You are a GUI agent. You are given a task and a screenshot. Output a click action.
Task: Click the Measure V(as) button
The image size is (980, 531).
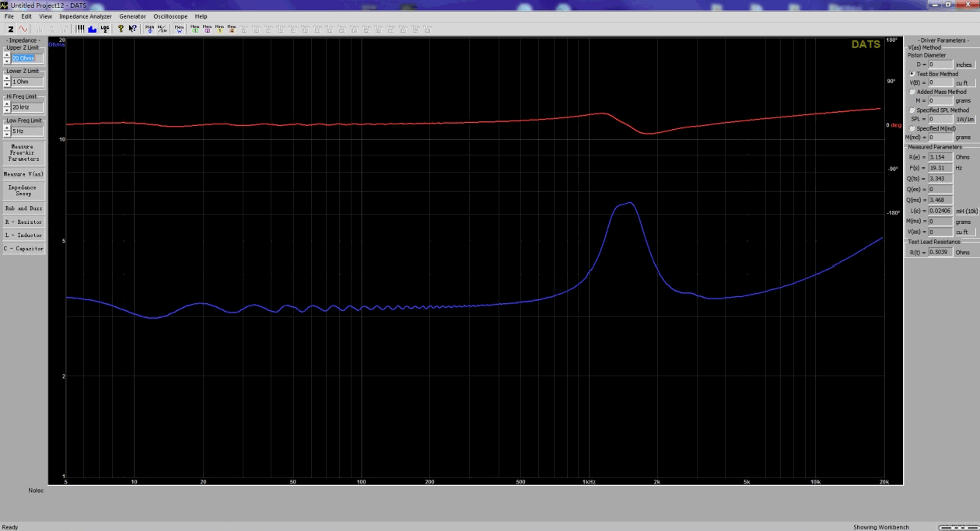tap(23, 174)
